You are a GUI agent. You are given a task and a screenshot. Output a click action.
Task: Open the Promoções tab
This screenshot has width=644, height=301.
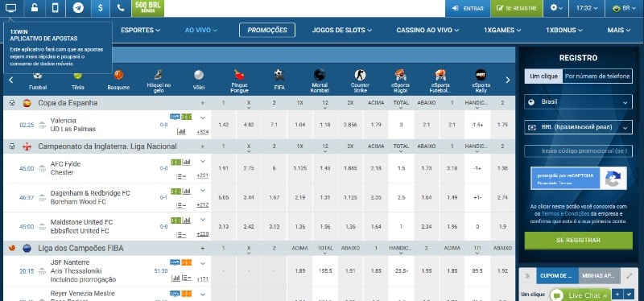pyautogui.click(x=267, y=30)
